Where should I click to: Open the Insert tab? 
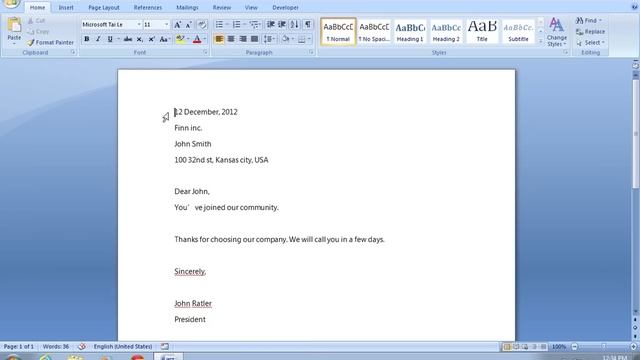(x=66, y=7)
